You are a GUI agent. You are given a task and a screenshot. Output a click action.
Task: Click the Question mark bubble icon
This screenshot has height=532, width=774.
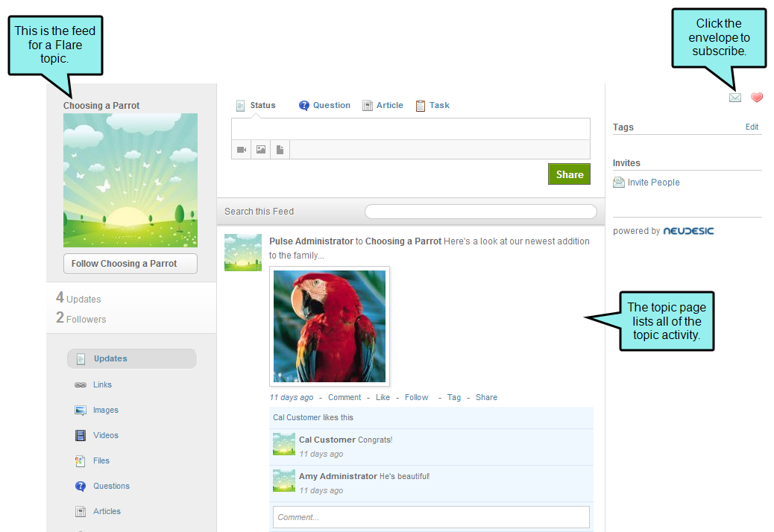click(304, 106)
